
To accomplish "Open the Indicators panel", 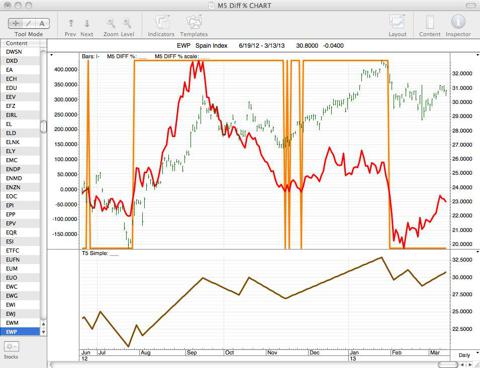I will coord(161,26).
